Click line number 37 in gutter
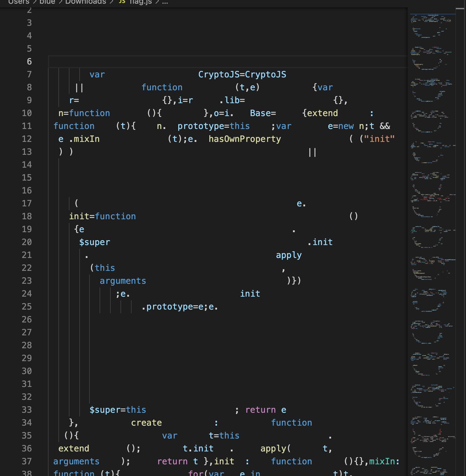Screen dimensions: 466x476 tap(27, 462)
